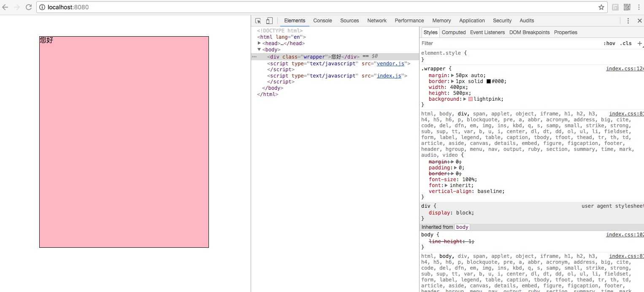
Task: Click the body inherited-from label
Action: (x=462, y=227)
